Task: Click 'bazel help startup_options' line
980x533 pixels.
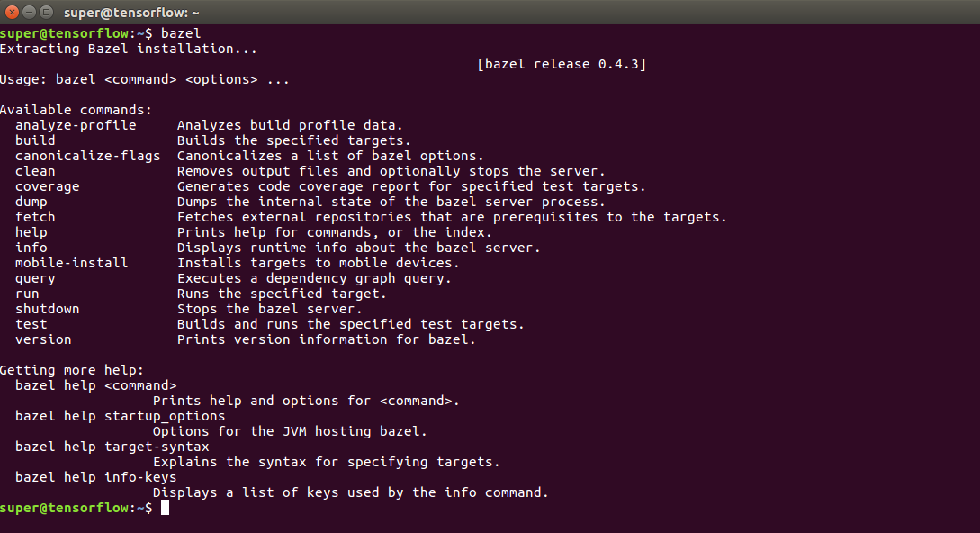Action: [x=120, y=416]
